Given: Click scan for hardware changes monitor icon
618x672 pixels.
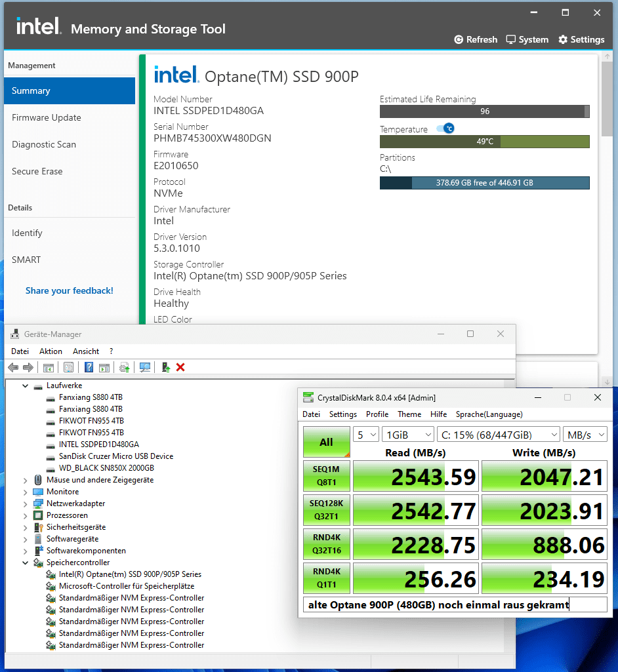Looking at the screenshot, I should click(145, 367).
